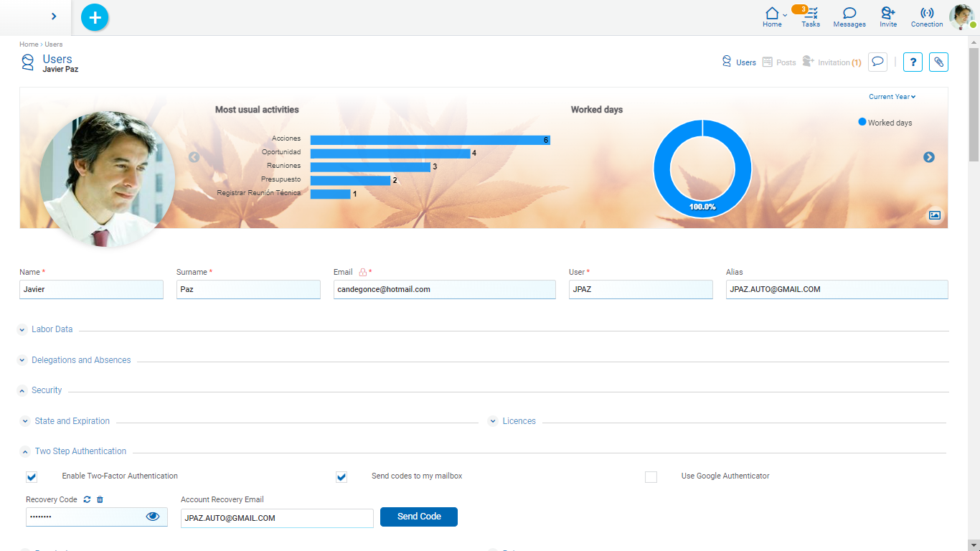980x551 pixels.
Task: Expand the Labor Data section
Action: [24, 330]
